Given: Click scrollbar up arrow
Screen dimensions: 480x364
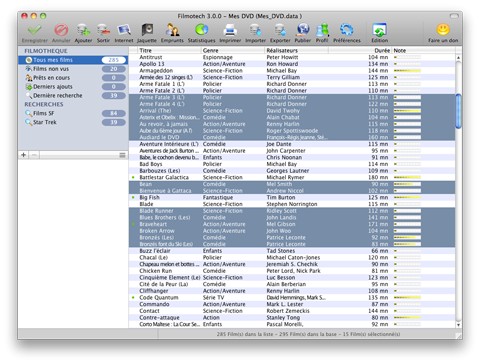Looking at the screenshot, I should (458, 58).
